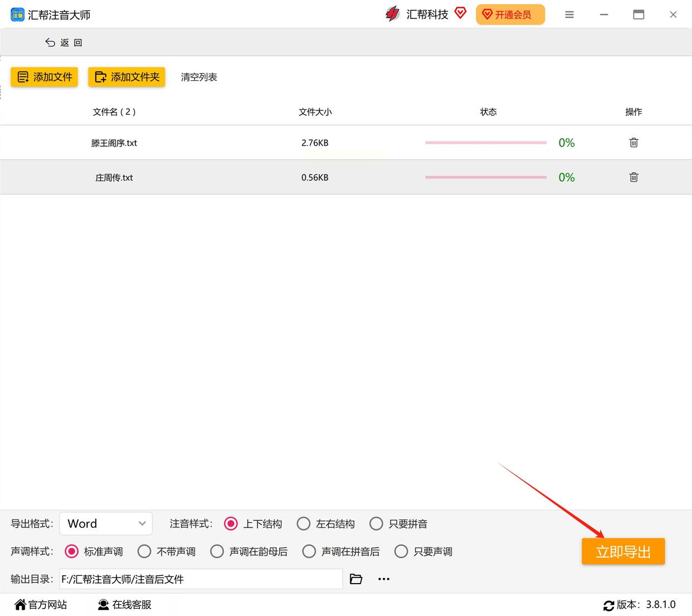This screenshot has height=616, width=692.
Task: Open the hamburger menu in title bar
Action: point(569,15)
